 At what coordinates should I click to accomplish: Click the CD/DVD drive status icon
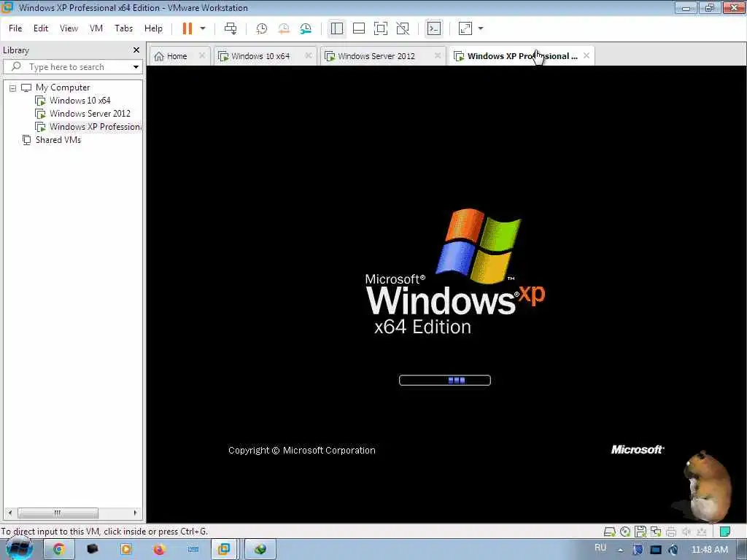(x=625, y=532)
